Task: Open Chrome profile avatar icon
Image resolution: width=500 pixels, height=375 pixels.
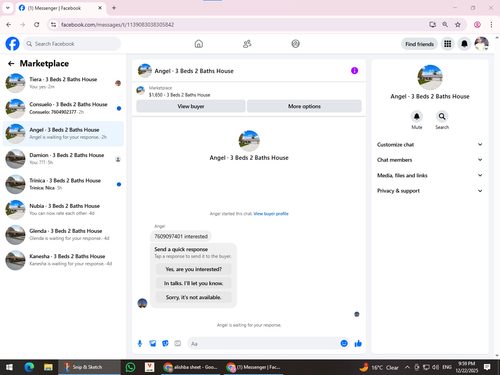Action: pyautogui.click(x=477, y=25)
